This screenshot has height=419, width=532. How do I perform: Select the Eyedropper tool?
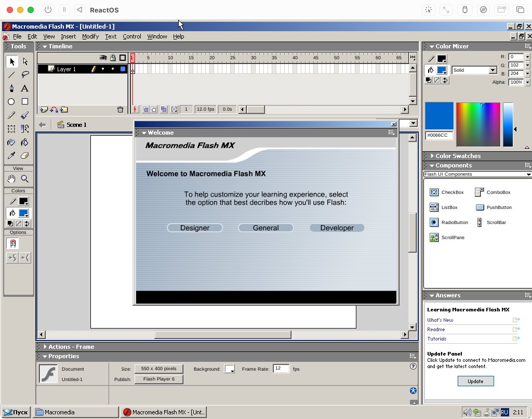tap(11, 155)
